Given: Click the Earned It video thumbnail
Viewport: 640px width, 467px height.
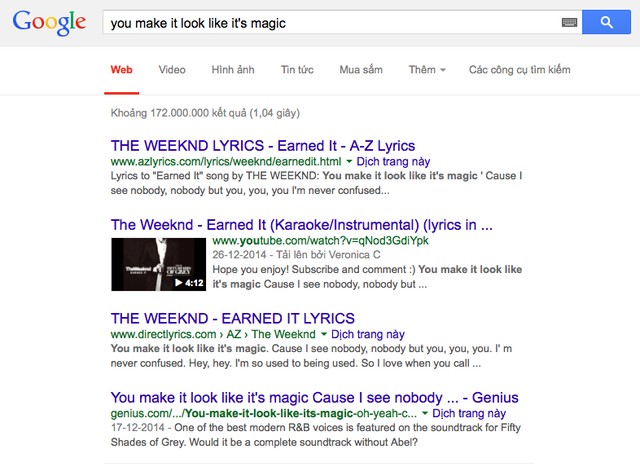Looking at the screenshot, I should tap(158, 265).
